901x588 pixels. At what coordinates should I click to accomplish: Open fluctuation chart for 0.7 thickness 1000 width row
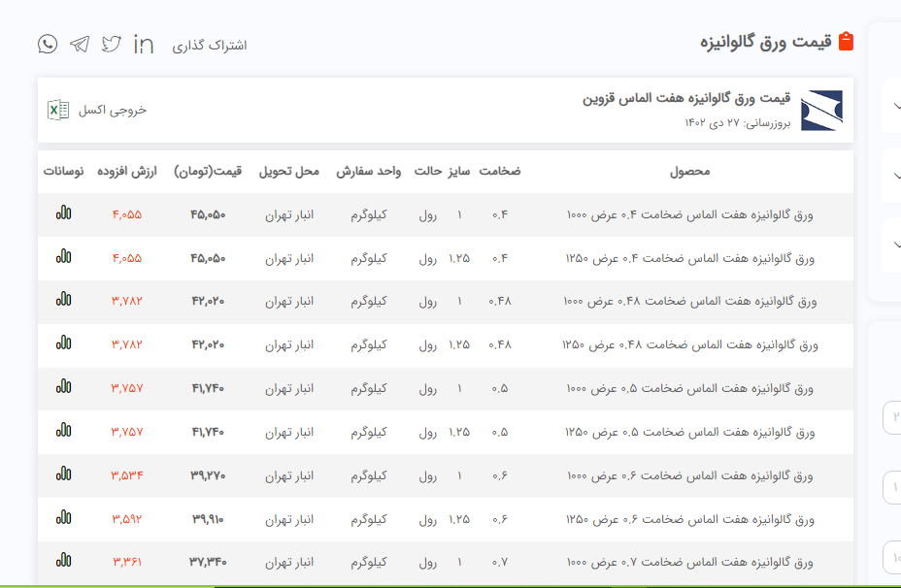63,561
